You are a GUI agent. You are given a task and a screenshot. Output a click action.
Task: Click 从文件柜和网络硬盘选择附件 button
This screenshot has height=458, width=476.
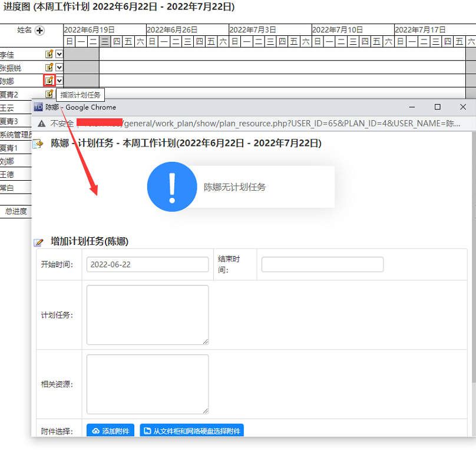pos(191,431)
